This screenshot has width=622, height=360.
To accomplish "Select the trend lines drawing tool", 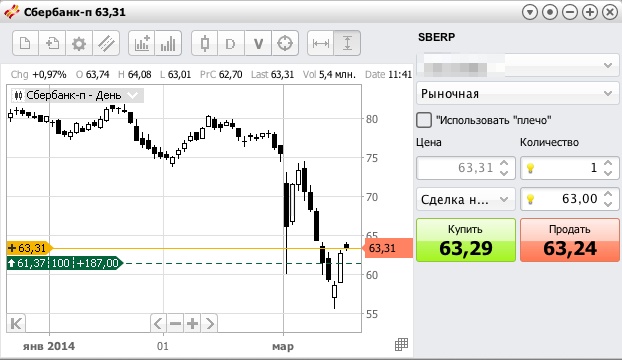I will tap(106, 43).
